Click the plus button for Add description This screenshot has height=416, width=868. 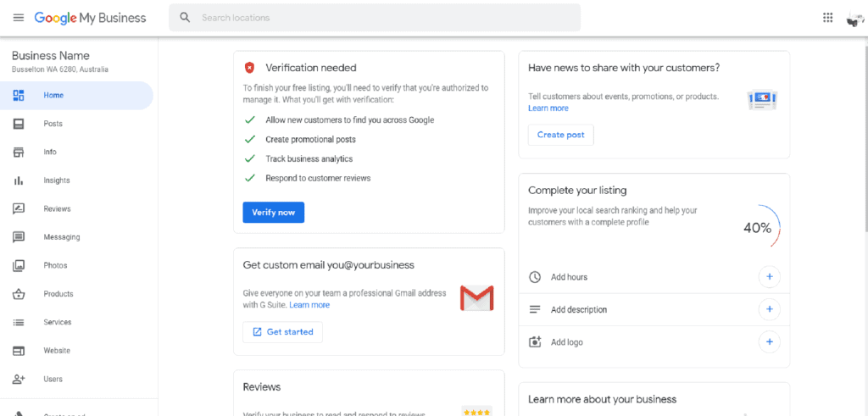point(770,309)
